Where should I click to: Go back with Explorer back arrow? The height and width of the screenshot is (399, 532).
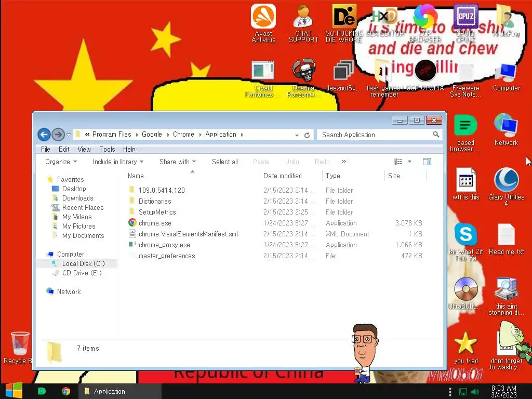coord(44,135)
